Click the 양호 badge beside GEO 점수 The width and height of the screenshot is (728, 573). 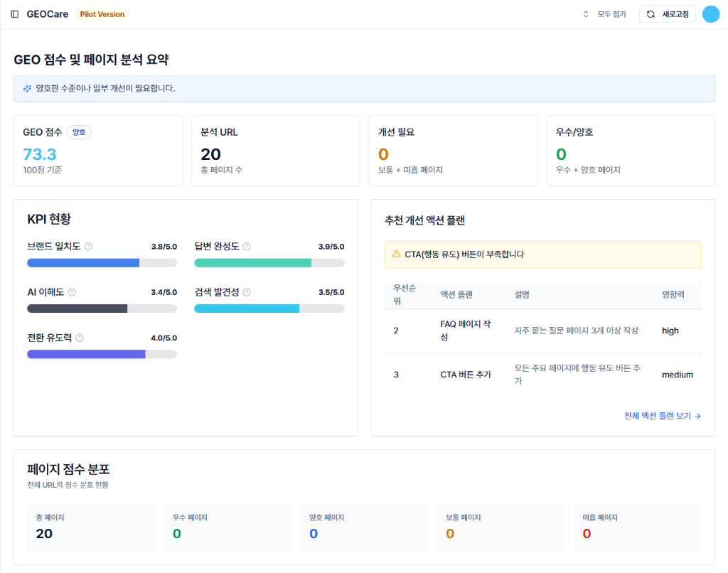tap(79, 132)
